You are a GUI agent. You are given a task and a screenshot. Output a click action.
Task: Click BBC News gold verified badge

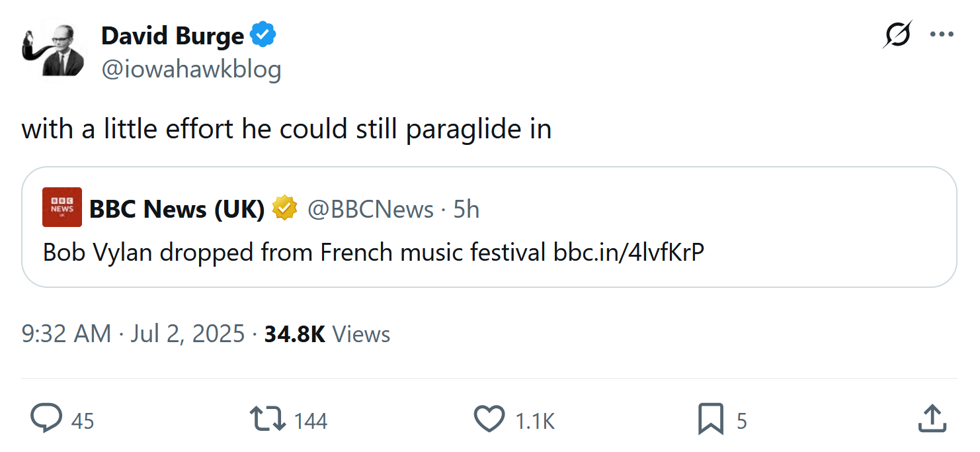[284, 208]
